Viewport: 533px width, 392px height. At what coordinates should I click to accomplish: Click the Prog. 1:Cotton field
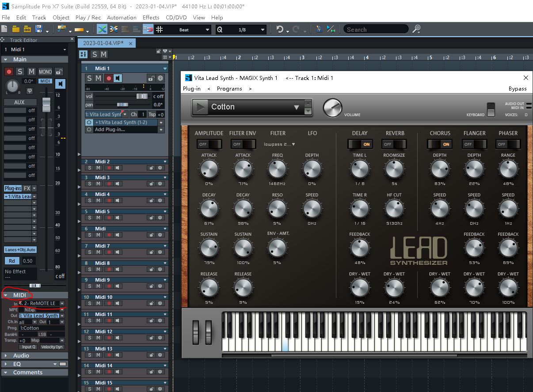[42, 328]
